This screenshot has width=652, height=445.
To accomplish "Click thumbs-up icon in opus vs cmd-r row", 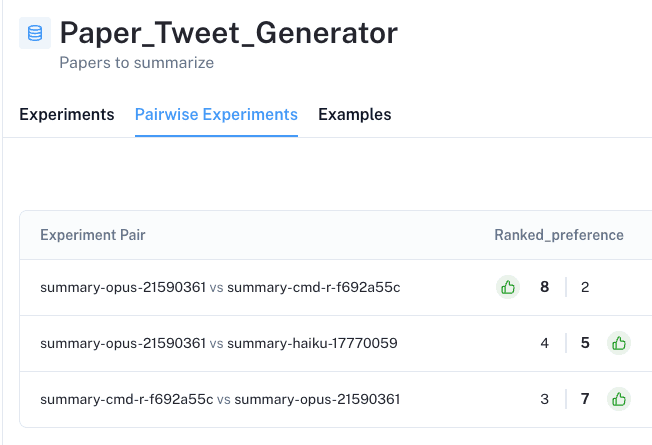I will (x=508, y=287).
